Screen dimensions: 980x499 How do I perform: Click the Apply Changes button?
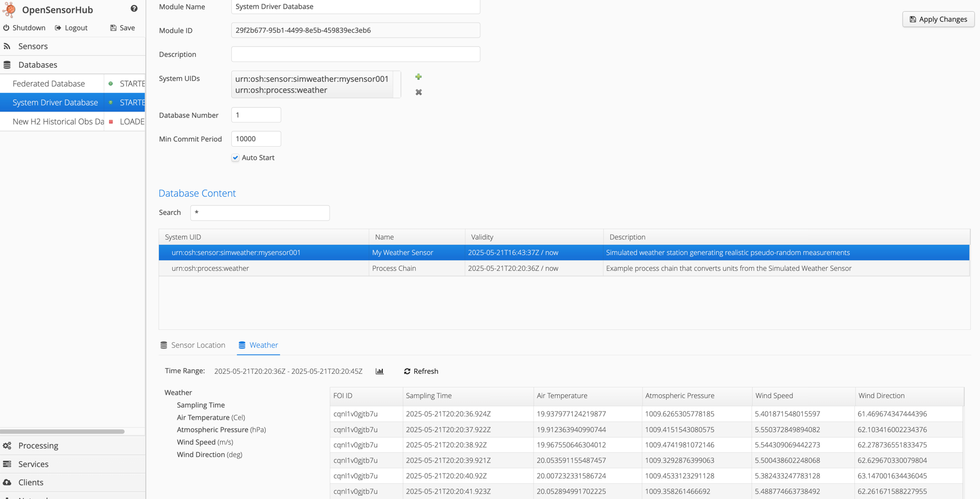point(938,19)
